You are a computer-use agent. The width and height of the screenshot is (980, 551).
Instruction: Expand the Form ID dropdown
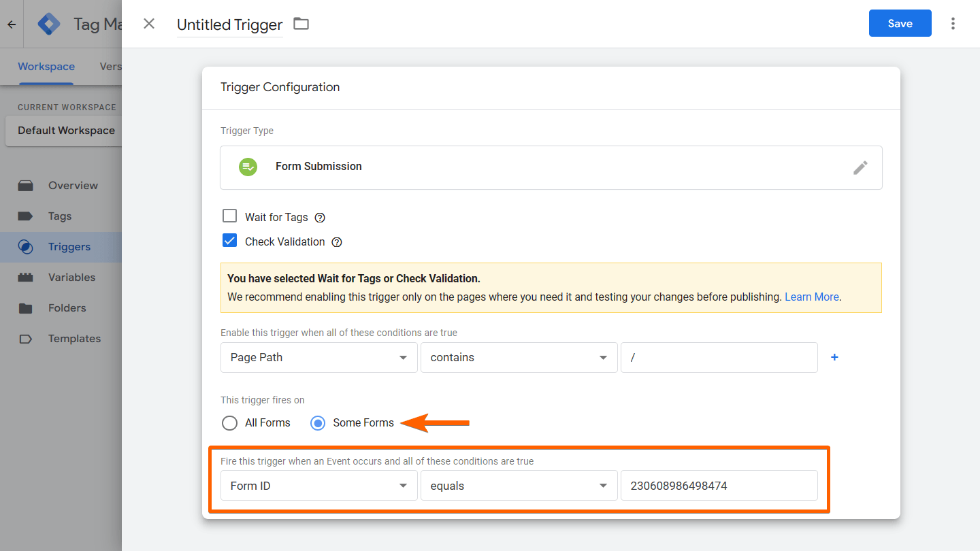(x=318, y=486)
